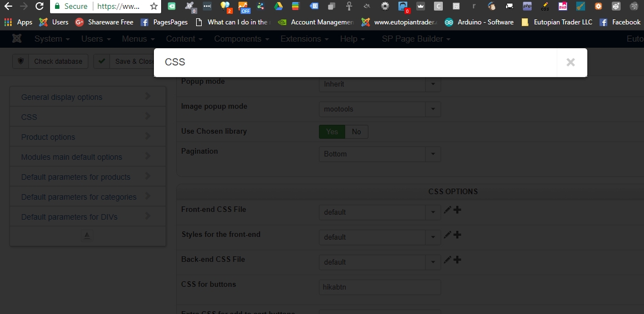Go back using browser back arrow
This screenshot has width=644, height=314.
(x=8, y=6)
